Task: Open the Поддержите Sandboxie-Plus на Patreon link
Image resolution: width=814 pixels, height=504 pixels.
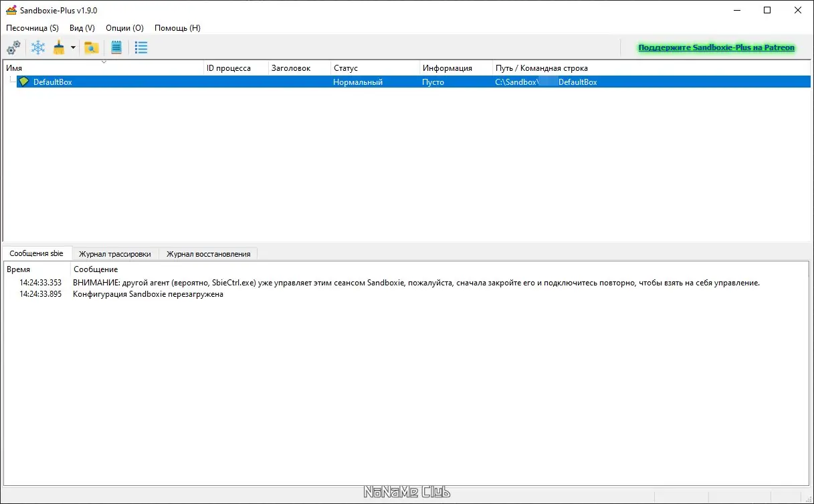Action: pyautogui.click(x=716, y=47)
